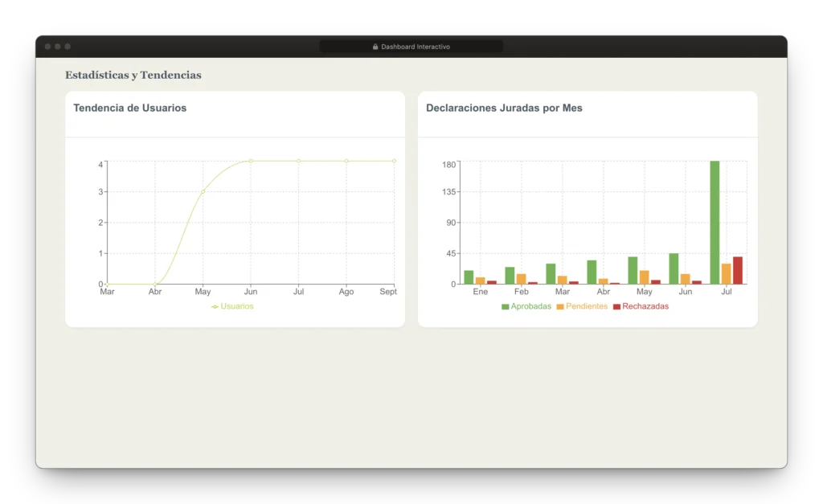823x504 pixels.
Task: Click the orange Ene Pendientes bar
Action: click(x=481, y=281)
